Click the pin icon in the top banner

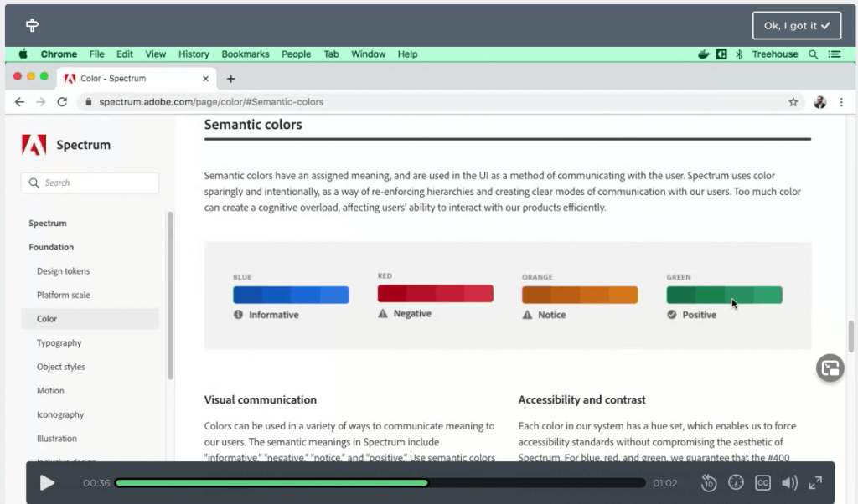click(x=33, y=25)
